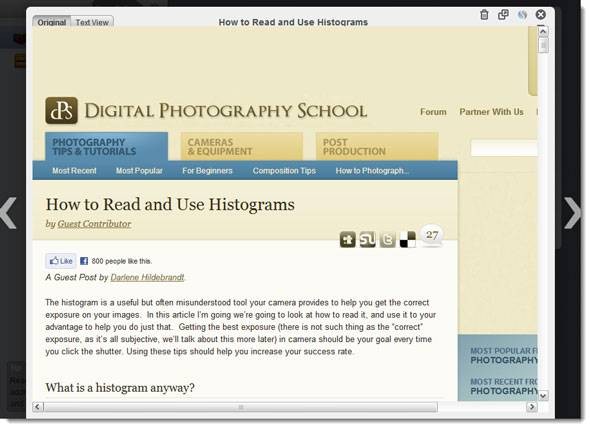Image resolution: width=590 pixels, height=428 pixels.
Task: Open the Cameras & Equipment tab
Action: coord(242,147)
